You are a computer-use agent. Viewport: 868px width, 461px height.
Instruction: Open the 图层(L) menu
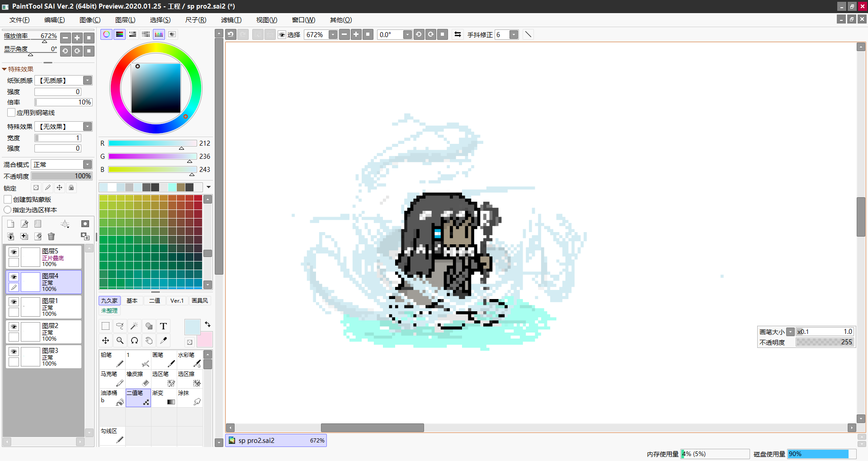[x=125, y=20]
